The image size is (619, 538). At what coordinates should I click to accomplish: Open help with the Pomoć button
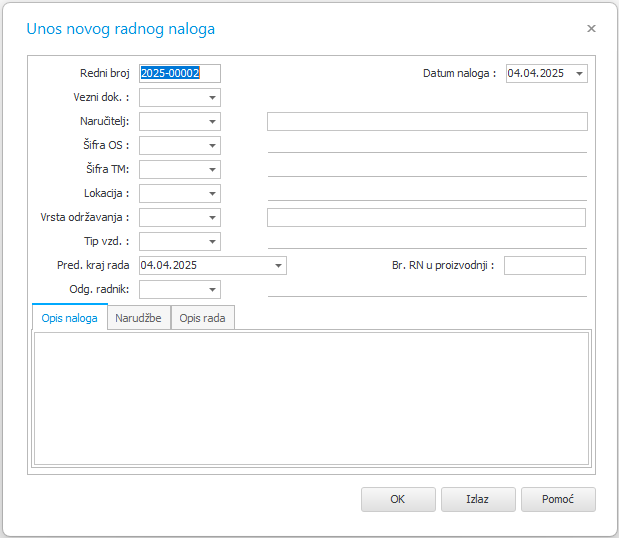tap(558, 499)
